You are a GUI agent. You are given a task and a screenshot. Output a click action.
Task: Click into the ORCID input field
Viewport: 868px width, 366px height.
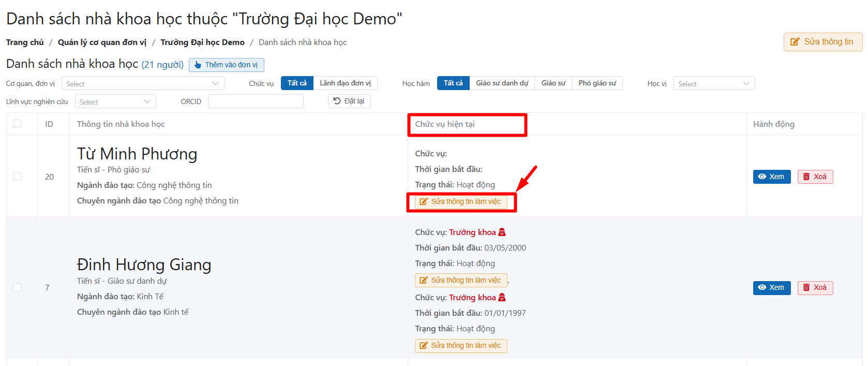point(256,101)
